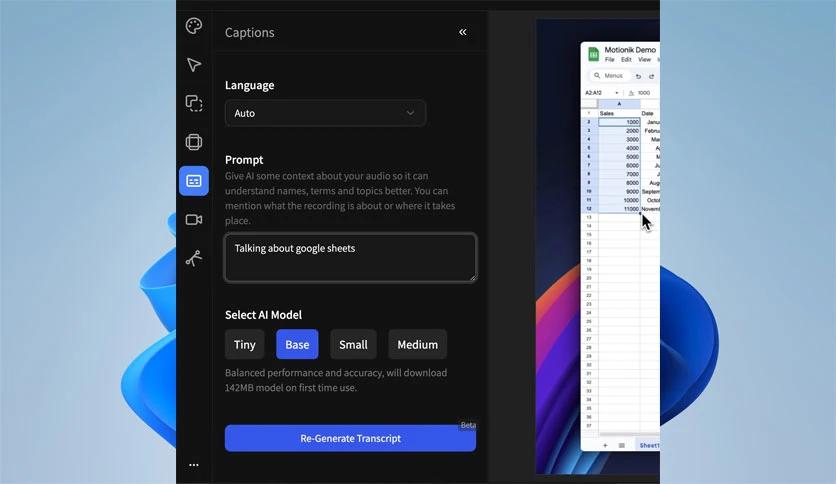
Task: Open the A2:A12 name box dropdown
Action: (x=616, y=93)
